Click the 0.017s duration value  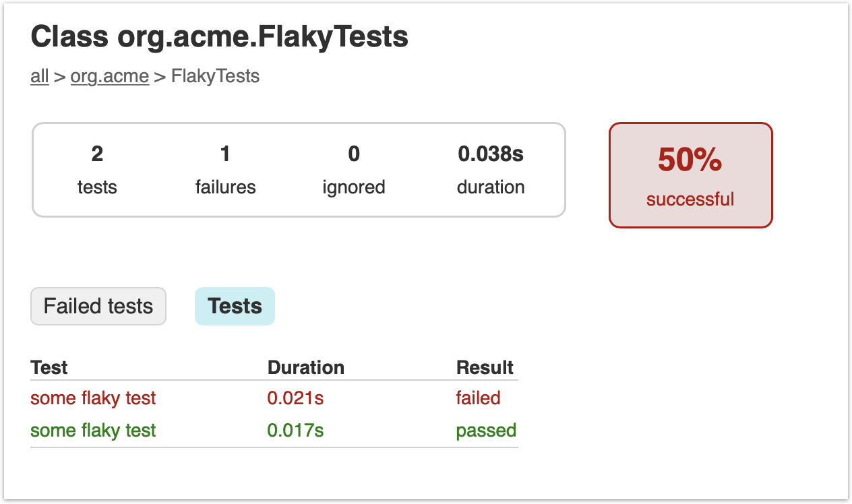pyautogui.click(x=295, y=431)
